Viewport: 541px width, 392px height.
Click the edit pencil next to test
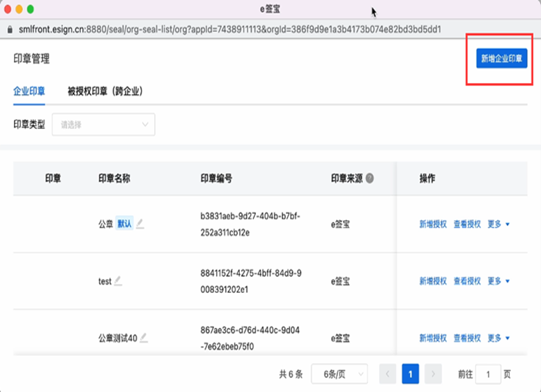(118, 280)
